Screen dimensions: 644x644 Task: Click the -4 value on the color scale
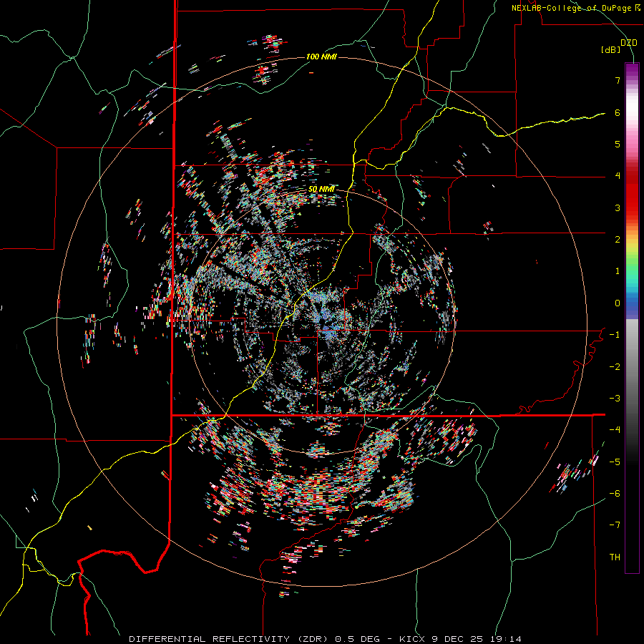point(615,430)
